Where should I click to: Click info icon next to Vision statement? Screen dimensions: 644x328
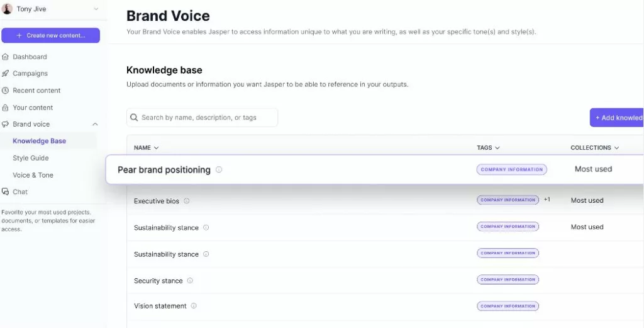coord(194,306)
